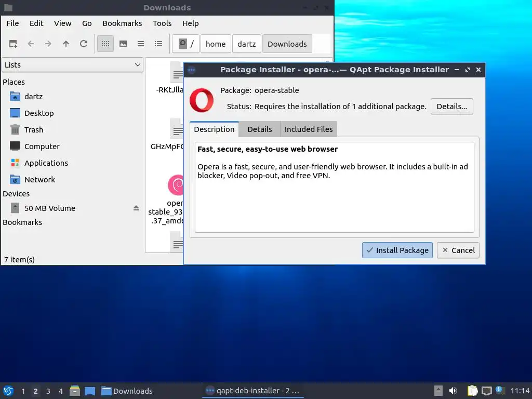Click the package description text area

pyautogui.click(x=334, y=187)
